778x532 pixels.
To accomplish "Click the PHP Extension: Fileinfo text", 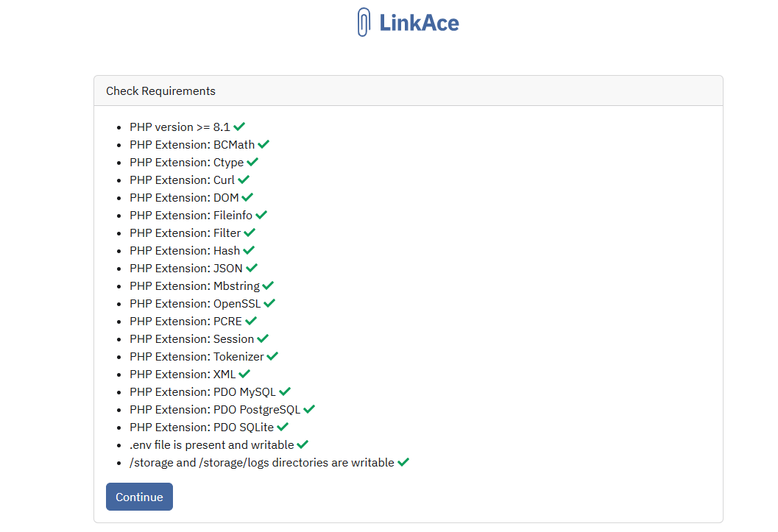I will click(x=191, y=215).
